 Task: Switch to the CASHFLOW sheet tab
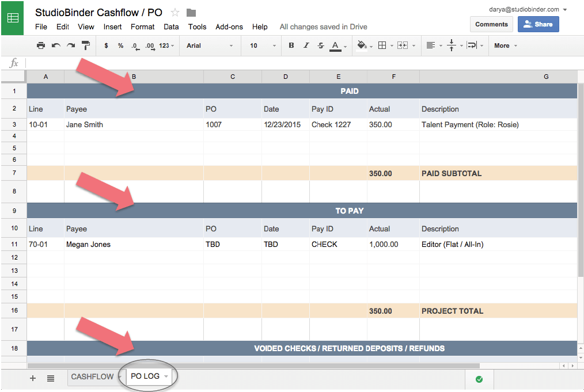pyautogui.click(x=92, y=376)
